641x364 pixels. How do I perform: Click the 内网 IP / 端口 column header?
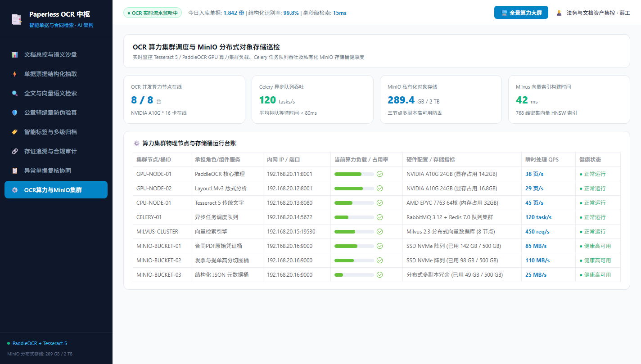(297, 160)
